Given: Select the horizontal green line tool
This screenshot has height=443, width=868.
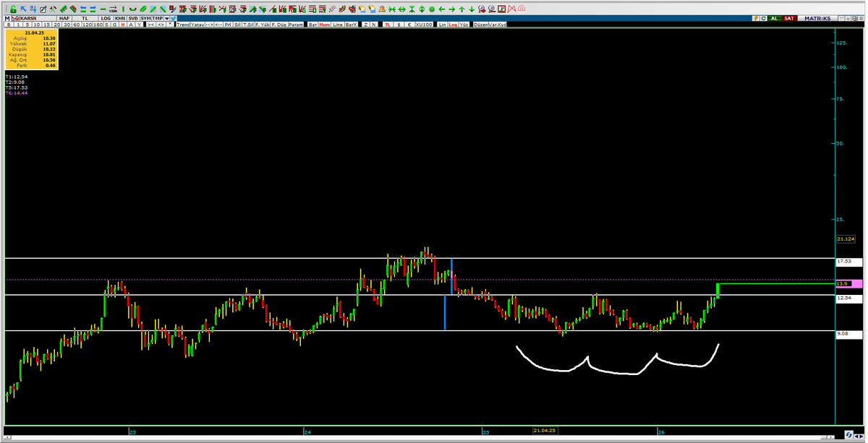Looking at the screenshot, I should pos(103,9).
